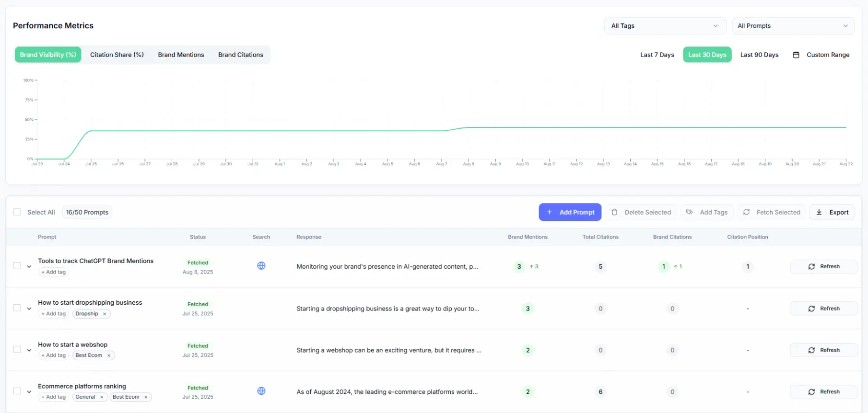Open the Custom Range picker

click(x=821, y=55)
